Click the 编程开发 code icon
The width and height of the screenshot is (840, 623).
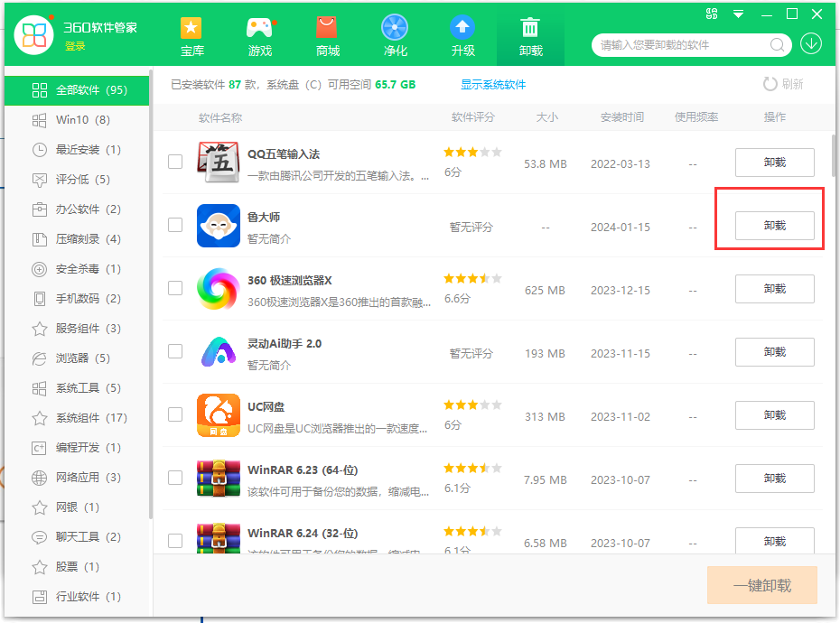pos(40,448)
